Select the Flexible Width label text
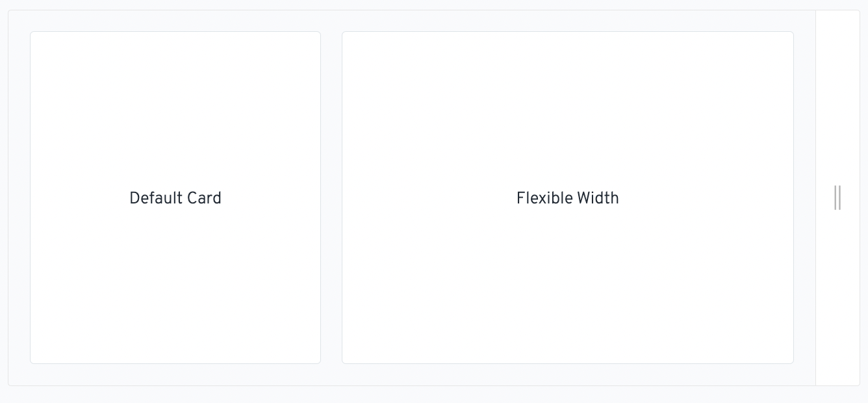The width and height of the screenshot is (868, 403). [568, 198]
